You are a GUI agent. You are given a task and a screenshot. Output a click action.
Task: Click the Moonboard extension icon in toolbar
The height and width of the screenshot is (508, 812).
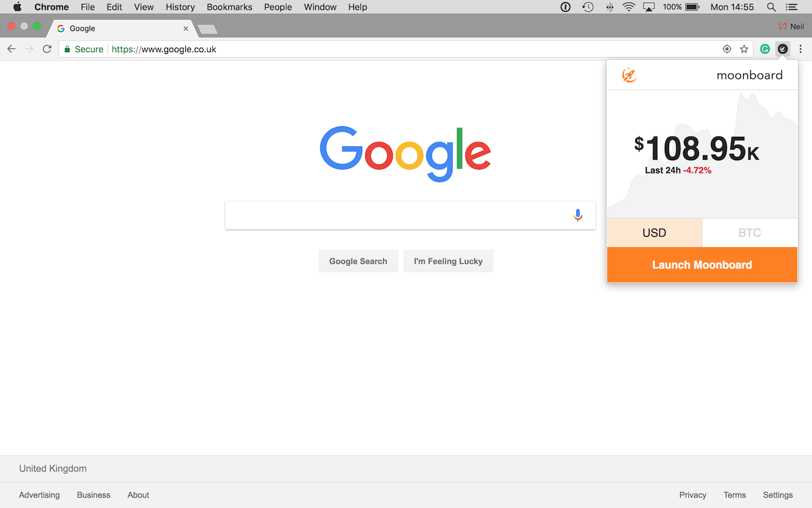click(783, 49)
